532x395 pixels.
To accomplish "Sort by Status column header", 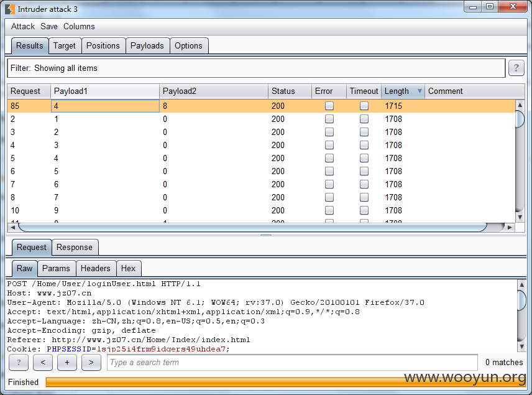I will [x=290, y=91].
